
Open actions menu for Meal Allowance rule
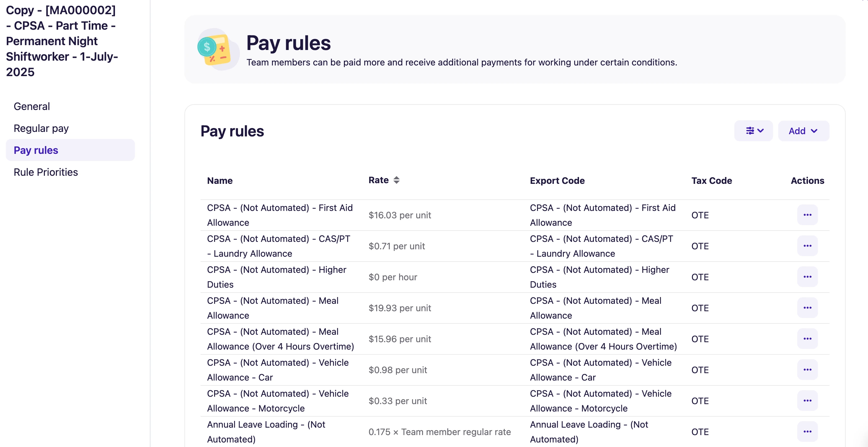807,308
